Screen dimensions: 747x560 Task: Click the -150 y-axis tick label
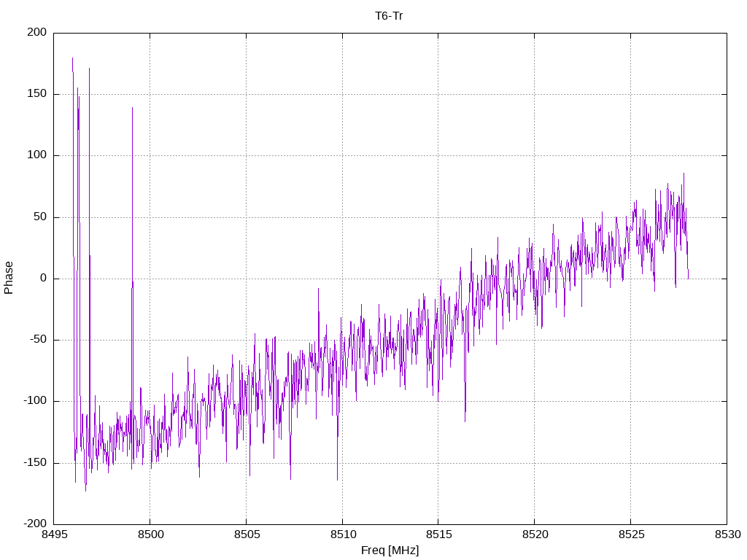click(34, 462)
